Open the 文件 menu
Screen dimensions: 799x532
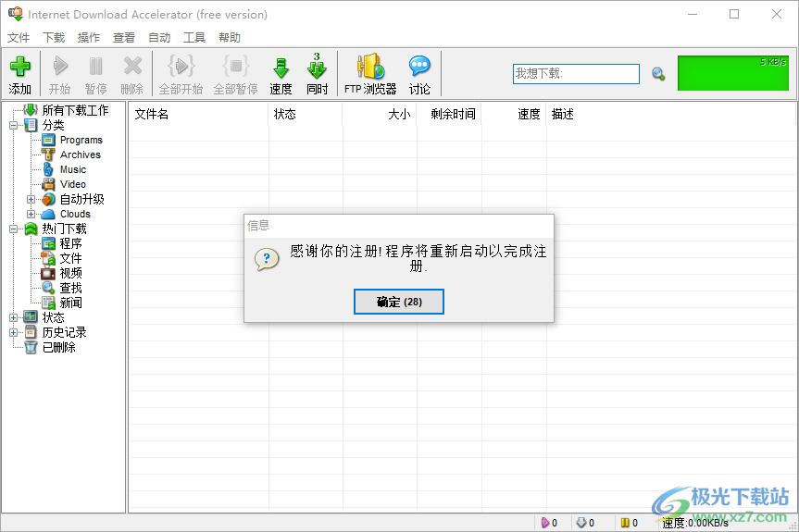pos(19,38)
